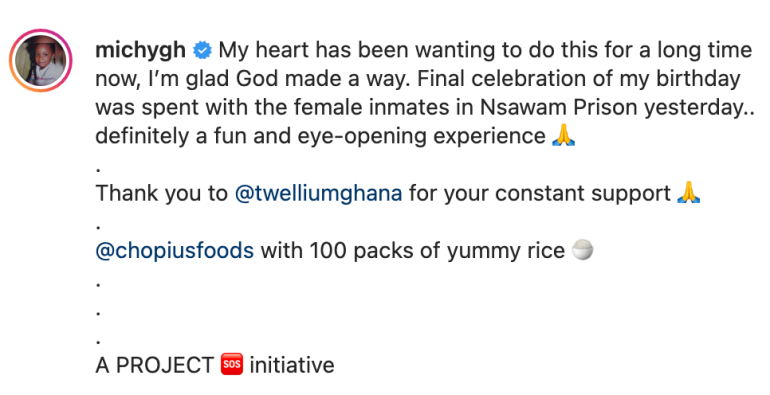Open the @chopiusfoods mention
Viewport: 770px width, 395px height.
coord(174,251)
